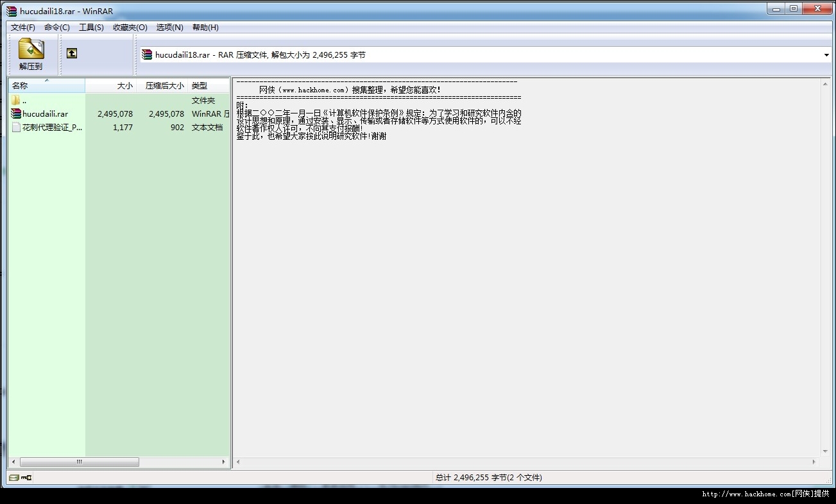Screen dimensions: 836x504
Task: Select the hucudaili.rar file entry
Action: click(119, 114)
